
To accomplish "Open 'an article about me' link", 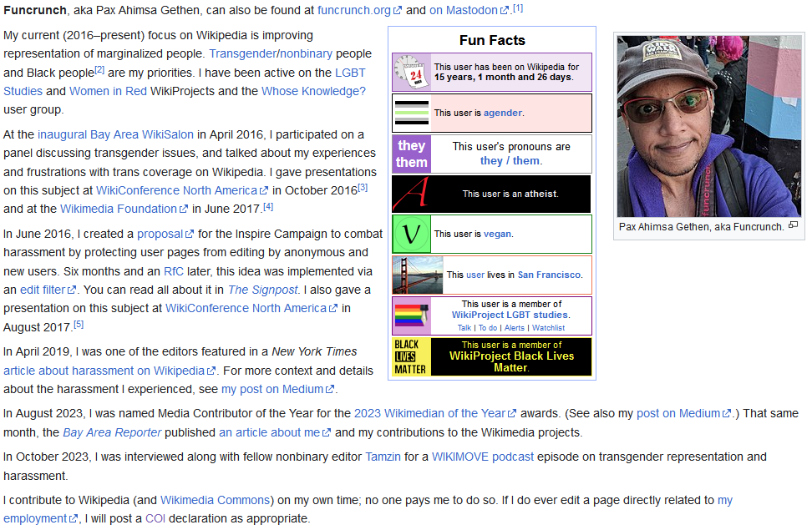I will 275,432.
